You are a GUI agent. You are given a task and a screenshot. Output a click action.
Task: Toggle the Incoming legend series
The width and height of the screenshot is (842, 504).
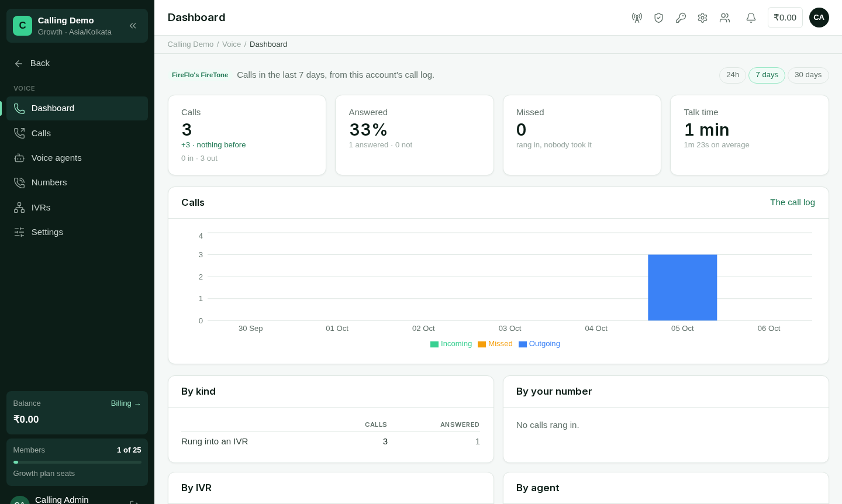(451, 344)
